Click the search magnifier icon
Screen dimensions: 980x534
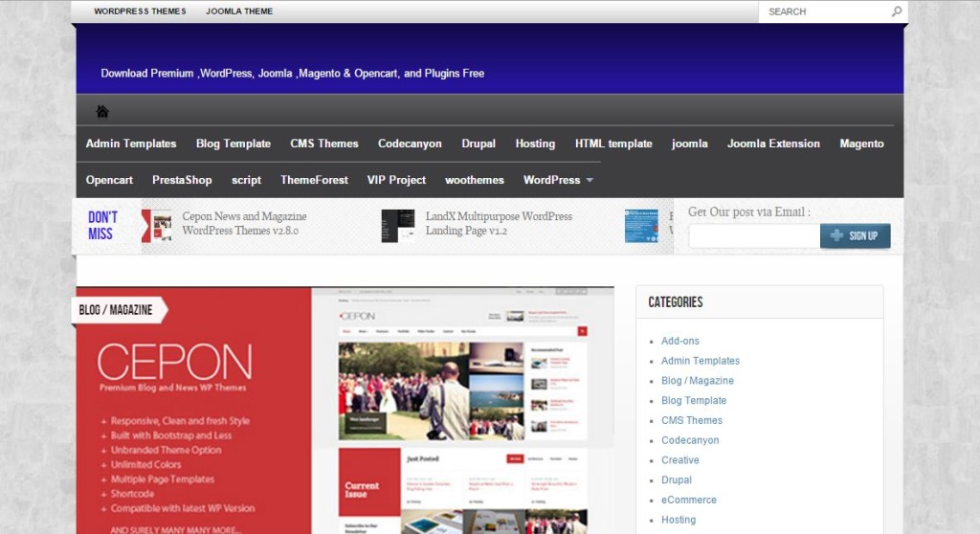[896, 11]
